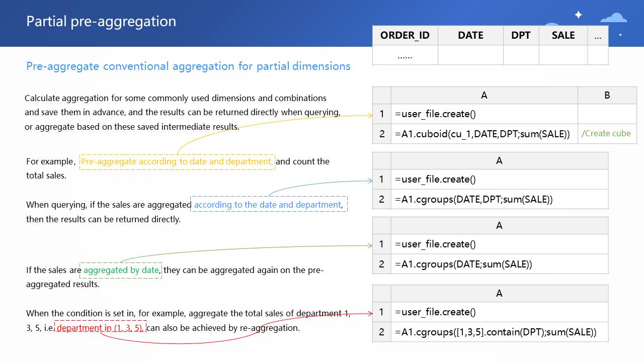Screen dimensions: 644x362
Task: Click the DATE header in top table
Action: [x=470, y=36]
